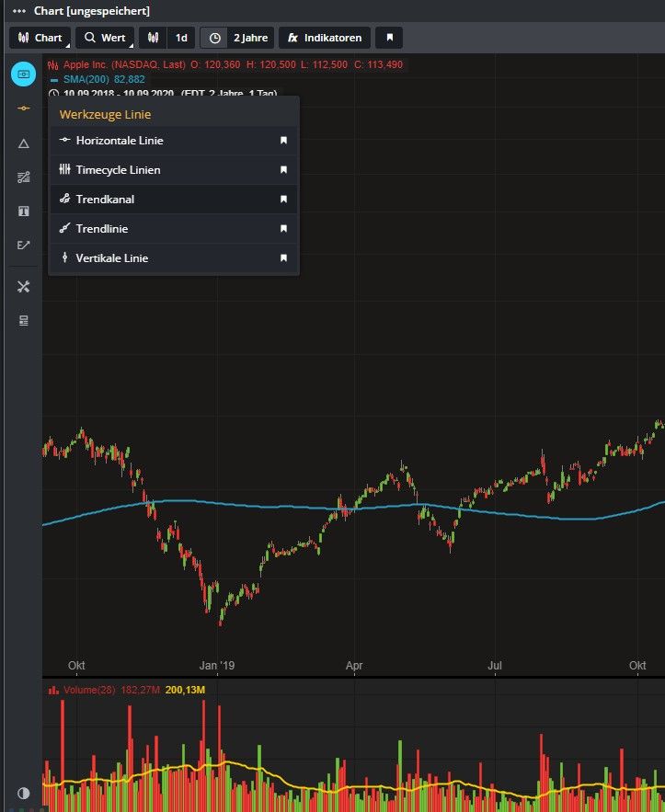Select the line tools icon in sidebar
The image size is (665, 812).
[24, 109]
